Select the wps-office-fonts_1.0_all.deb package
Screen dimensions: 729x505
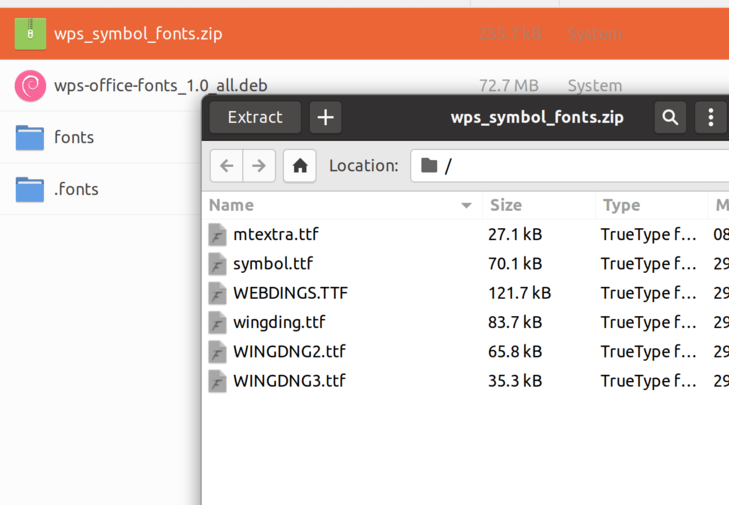coord(160,86)
